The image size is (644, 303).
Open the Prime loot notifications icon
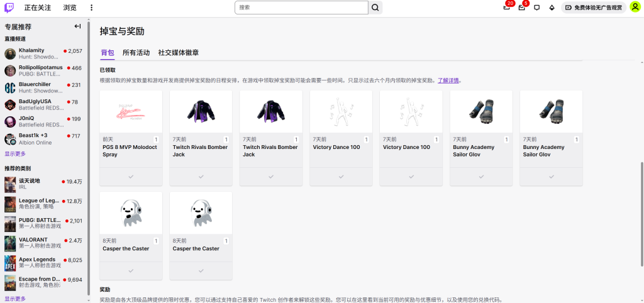coord(506,8)
